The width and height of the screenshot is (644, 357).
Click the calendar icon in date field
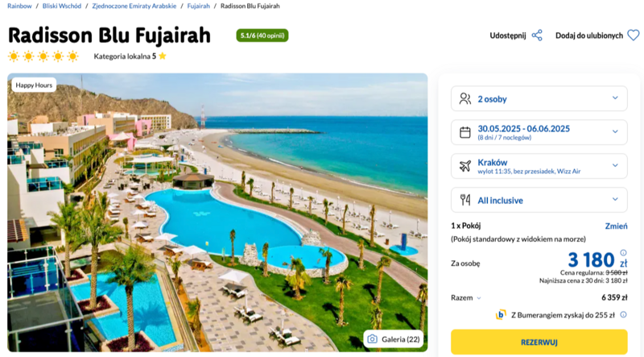click(465, 132)
